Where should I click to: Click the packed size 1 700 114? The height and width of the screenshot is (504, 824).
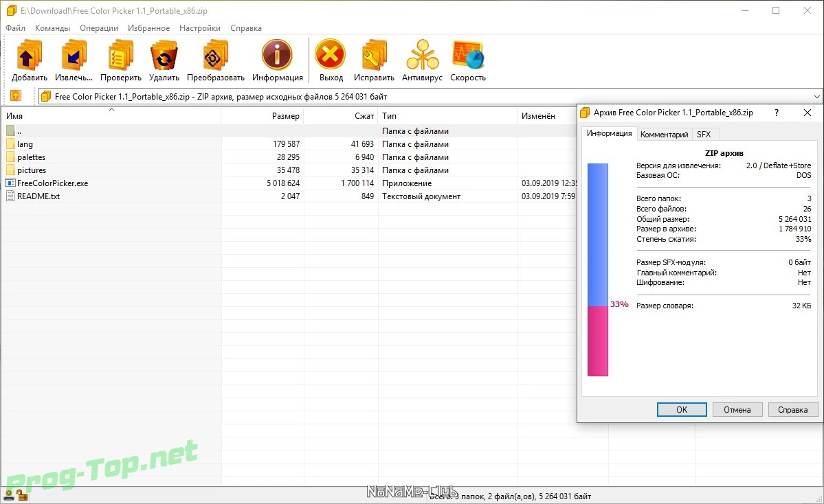tap(357, 183)
